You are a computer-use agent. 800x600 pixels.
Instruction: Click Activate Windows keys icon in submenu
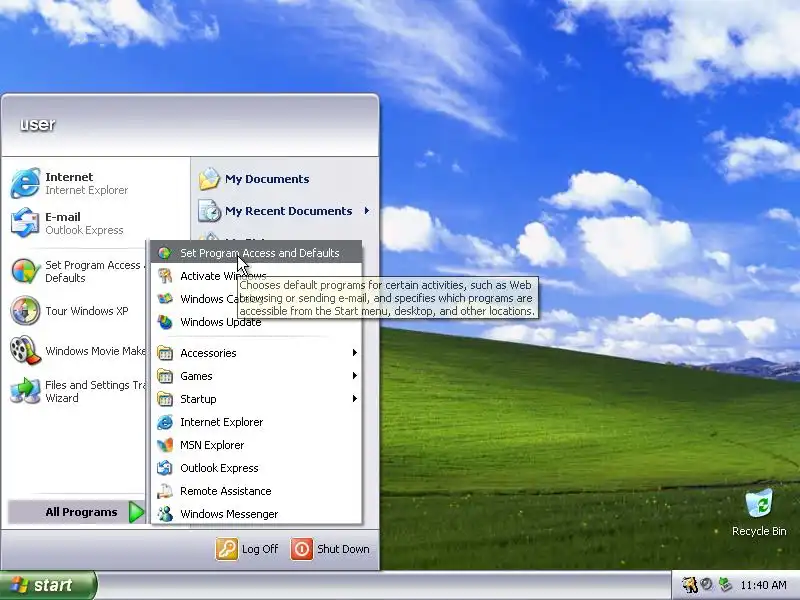165,276
